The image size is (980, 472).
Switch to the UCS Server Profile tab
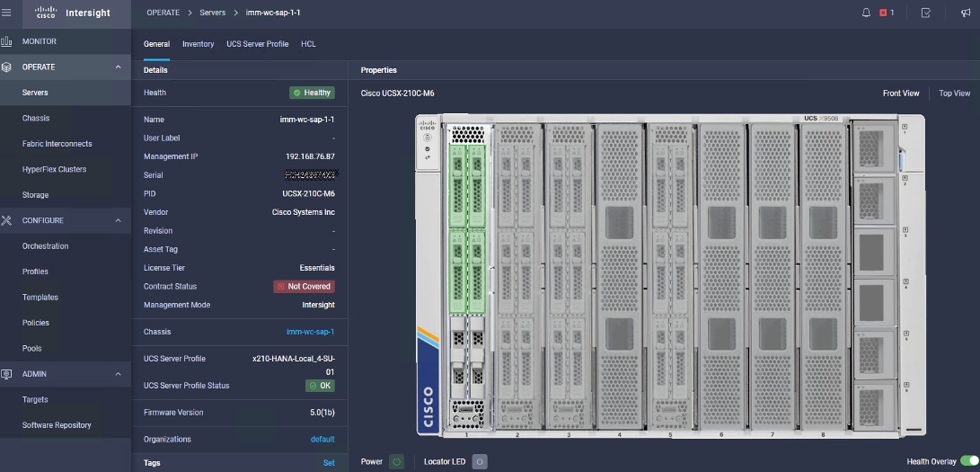[258, 44]
